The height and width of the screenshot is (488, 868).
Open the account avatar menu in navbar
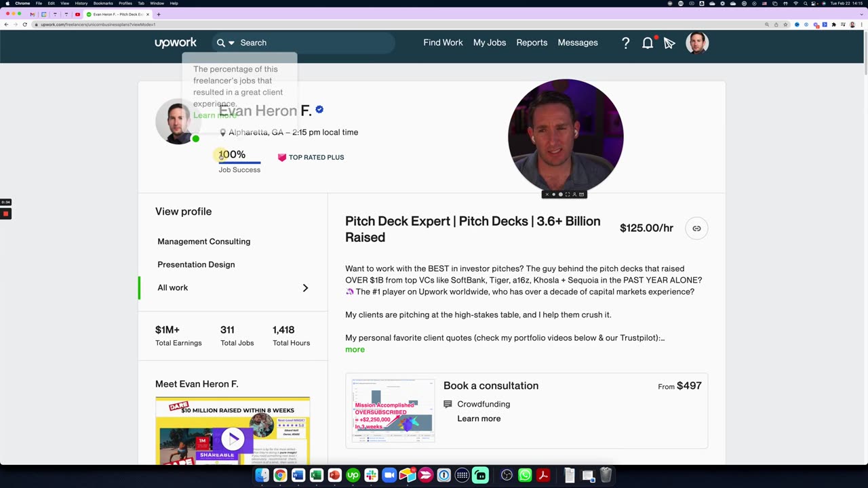697,43
